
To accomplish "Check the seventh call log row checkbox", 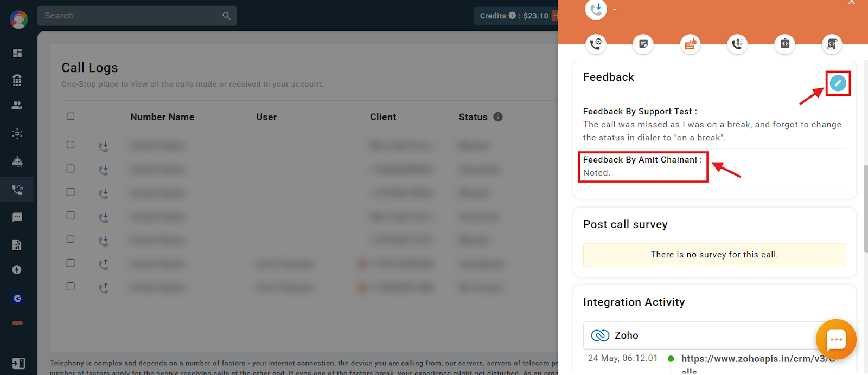I will point(71,286).
